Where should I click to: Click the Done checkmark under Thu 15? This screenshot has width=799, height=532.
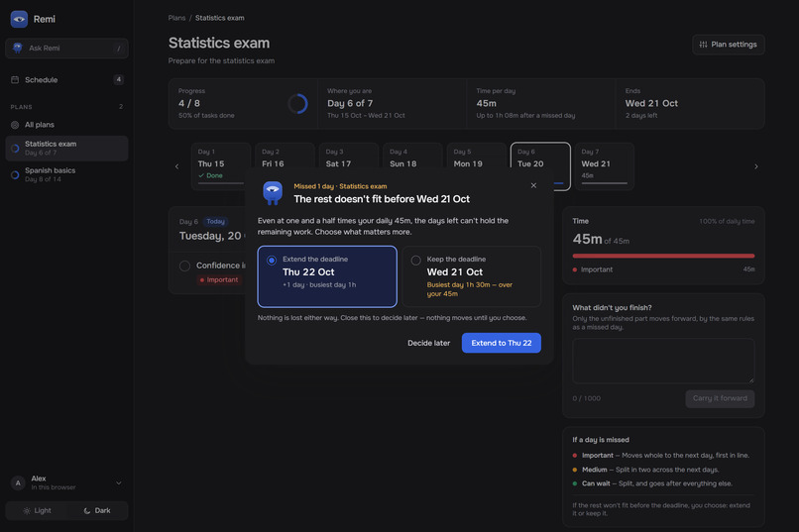(201, 175)
